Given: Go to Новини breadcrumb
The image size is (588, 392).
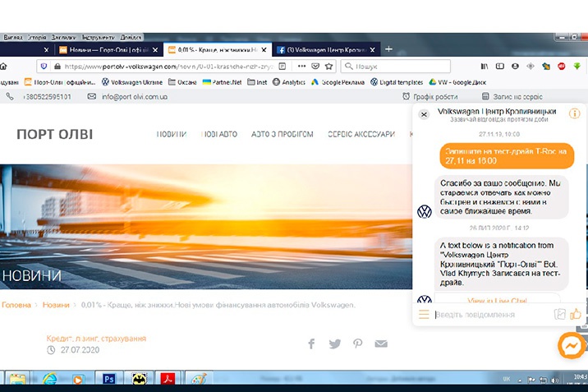Looking at the screenshot, I should click(x=56, y=305).
